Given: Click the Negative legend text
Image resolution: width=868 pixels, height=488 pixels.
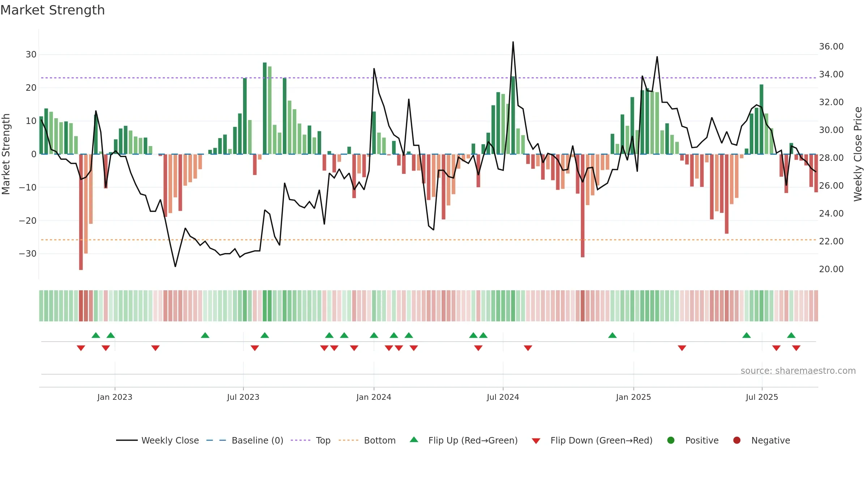Looking at the screenshot, I should pyautogui.click(x=771, y=440).
